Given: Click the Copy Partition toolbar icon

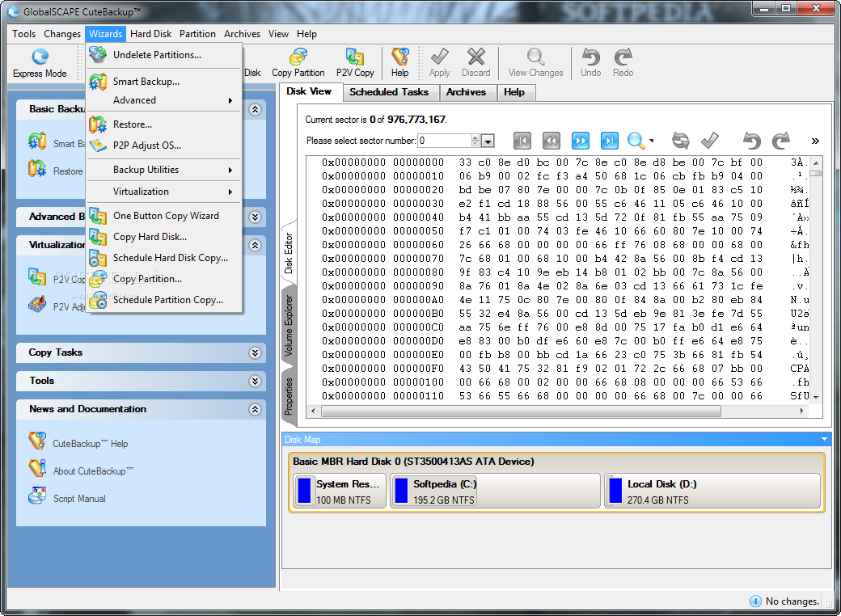Looking at the screenshot, I should point(298,57).
